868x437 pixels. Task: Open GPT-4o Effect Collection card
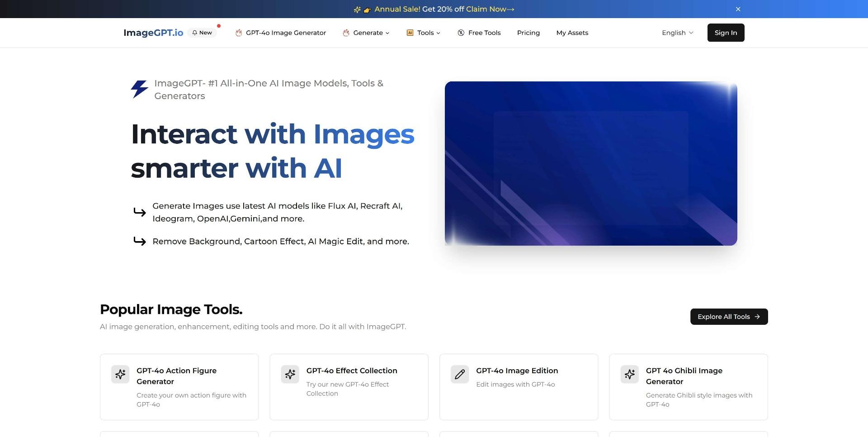(349, 387)
